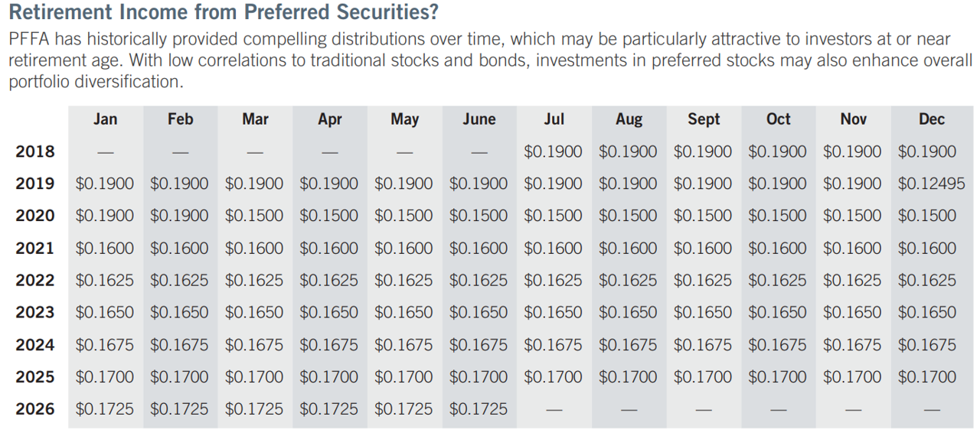Select February 2020 value $0.1900

pyautogui.click(x=179, y=216)
